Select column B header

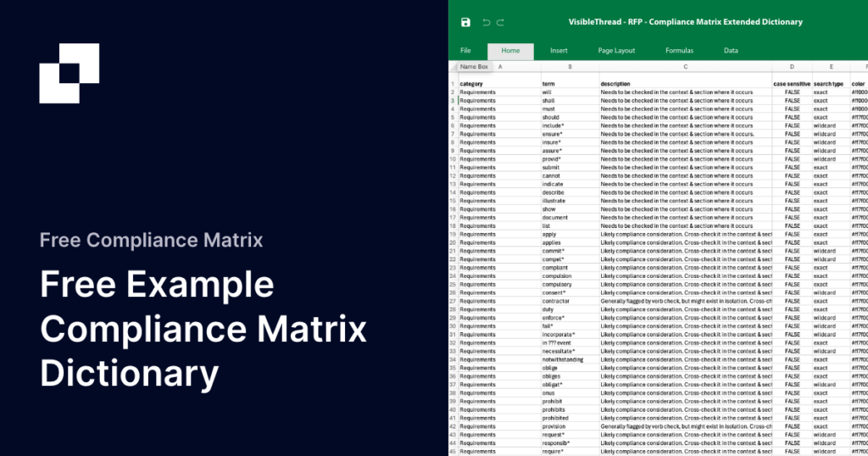click(570, 66)
